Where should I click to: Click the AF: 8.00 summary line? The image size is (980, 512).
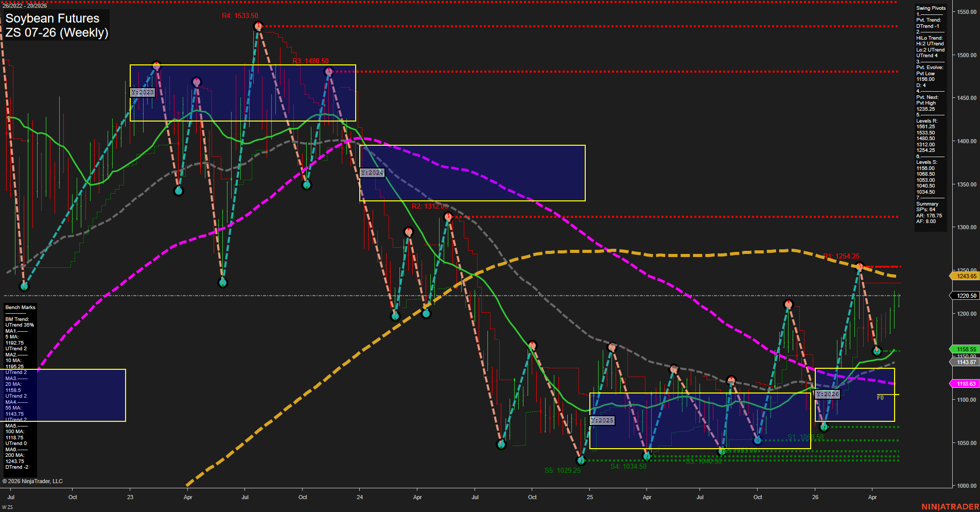click(926, 221)
